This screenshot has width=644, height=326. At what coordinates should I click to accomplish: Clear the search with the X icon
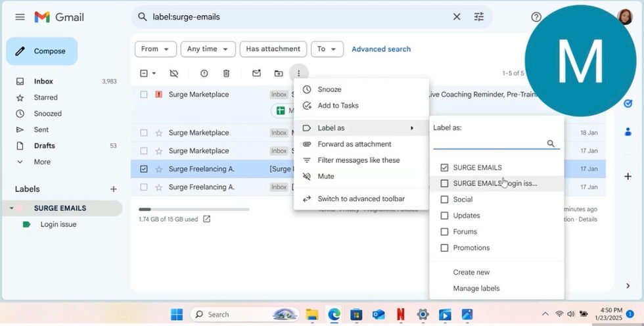(x=457, y=17)
